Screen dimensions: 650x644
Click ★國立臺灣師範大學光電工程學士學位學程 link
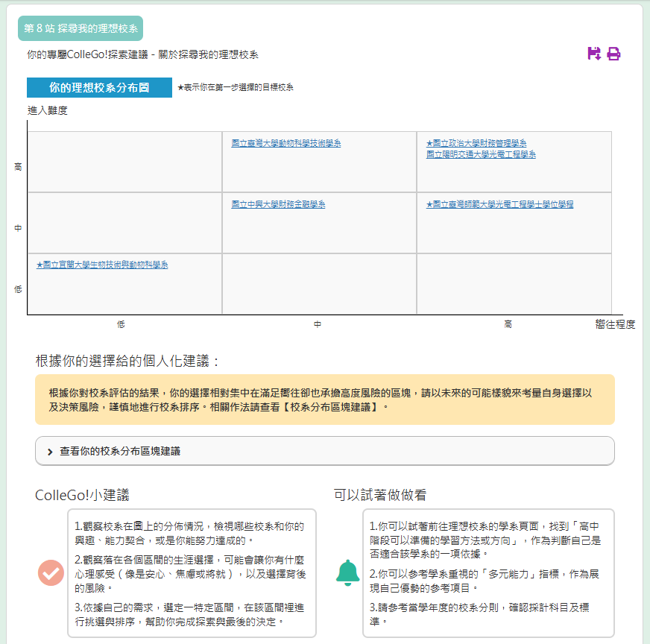(499, 204)
